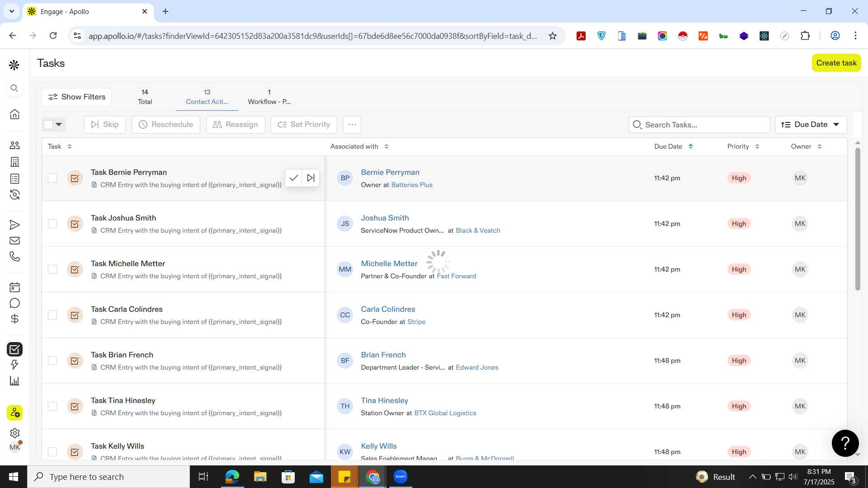
Task: Click the Skip toolbar button
Action: (x=105, y=124)
